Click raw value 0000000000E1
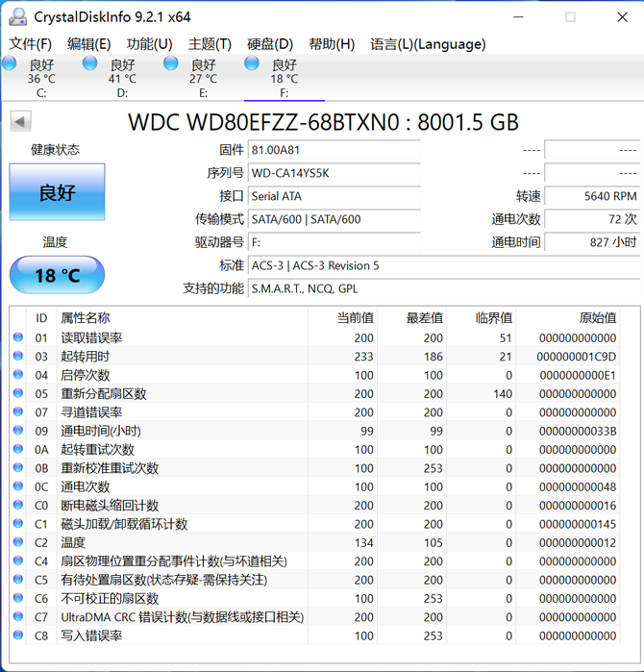The image size is (644, 672). [x=578, y=376]
